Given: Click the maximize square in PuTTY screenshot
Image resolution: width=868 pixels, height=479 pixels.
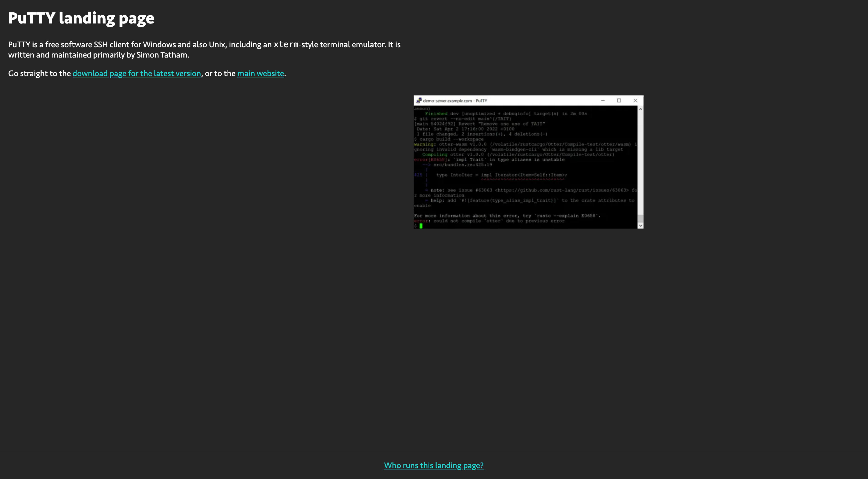Looking at the screenshot, I should 619,100.
